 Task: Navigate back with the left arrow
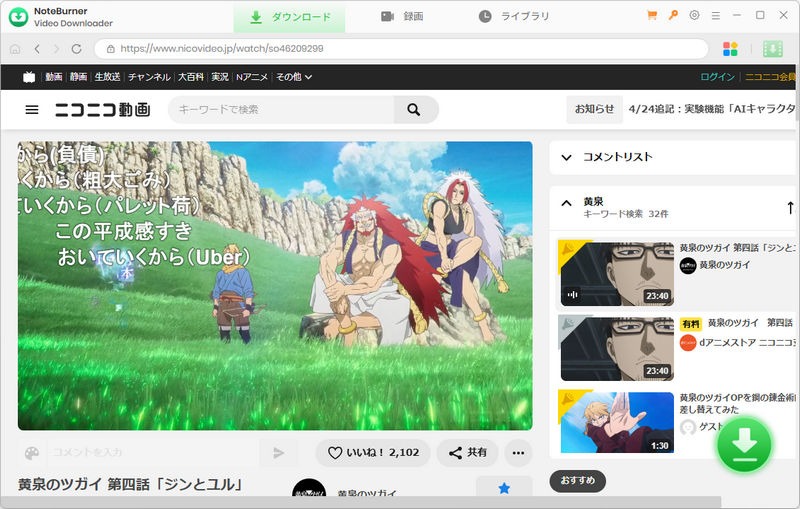click(x=37, y=49)
